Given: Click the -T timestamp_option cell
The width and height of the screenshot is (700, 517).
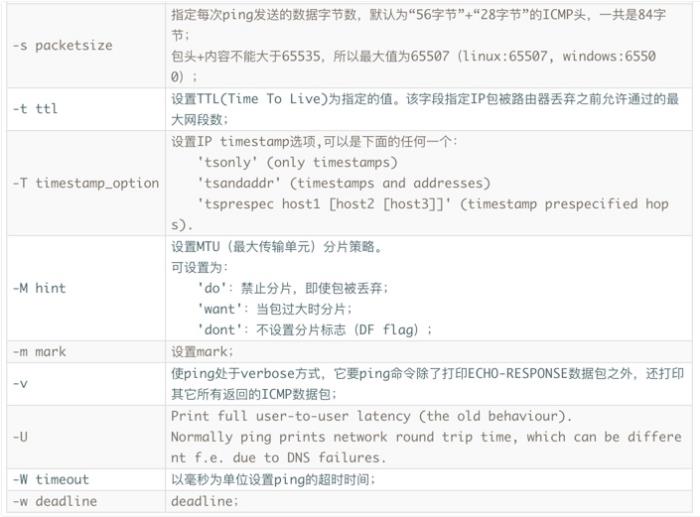Looking at the screenshot, I should click(86, 183).
